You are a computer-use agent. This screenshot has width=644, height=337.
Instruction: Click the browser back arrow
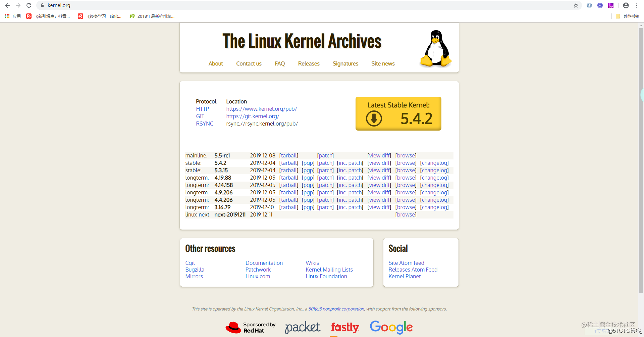click(7, 5)
